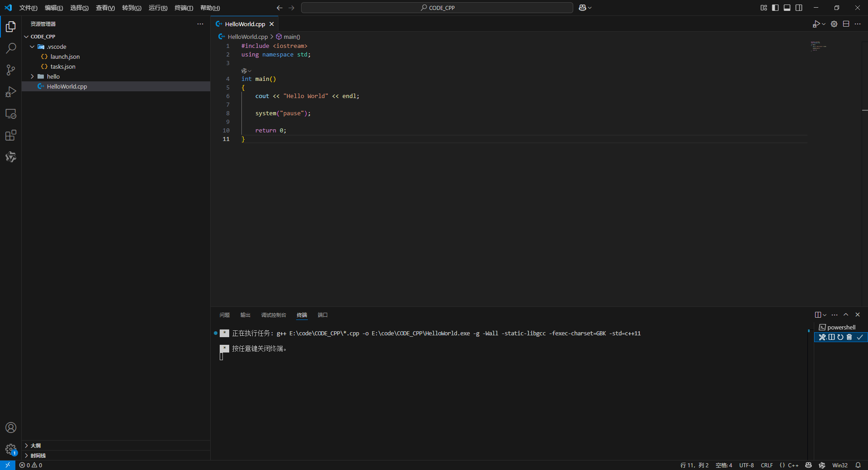Open Explorer views and more actions ellipsis
The width and height of the screenshot is (868, 470).
coord(200,24)
